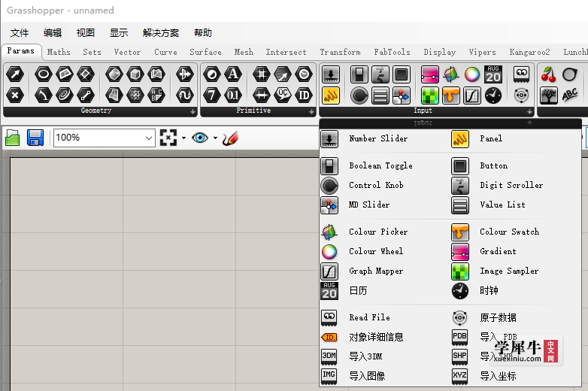This screenshot has height=391, width=588.
Task: Open the 帮助 menu
Action: point(203,33)
